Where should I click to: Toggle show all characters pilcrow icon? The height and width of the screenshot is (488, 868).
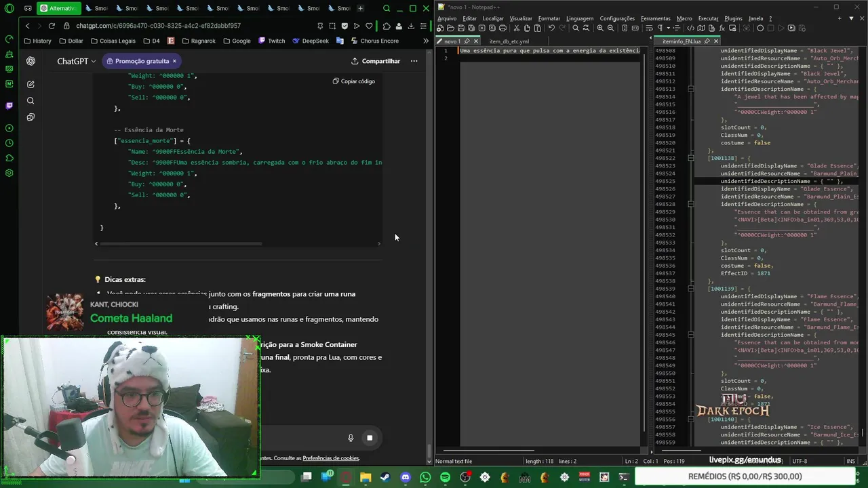pyautogui.click(x=660, y=28)
